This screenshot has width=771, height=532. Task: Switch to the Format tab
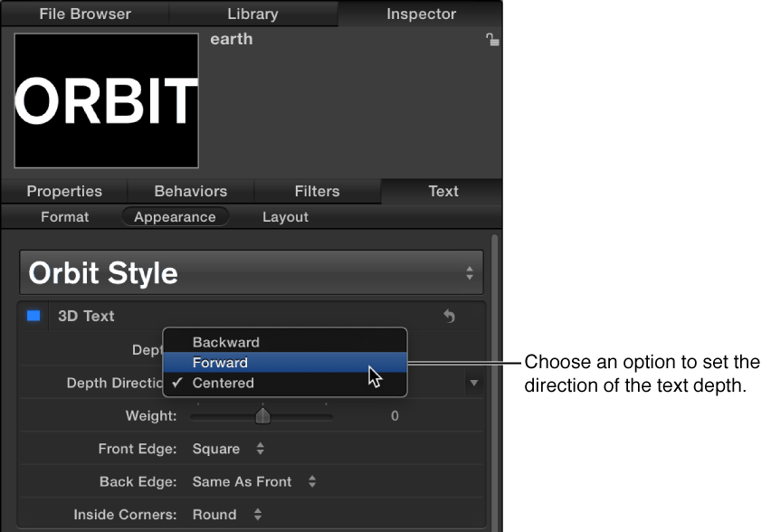[64, 216]
